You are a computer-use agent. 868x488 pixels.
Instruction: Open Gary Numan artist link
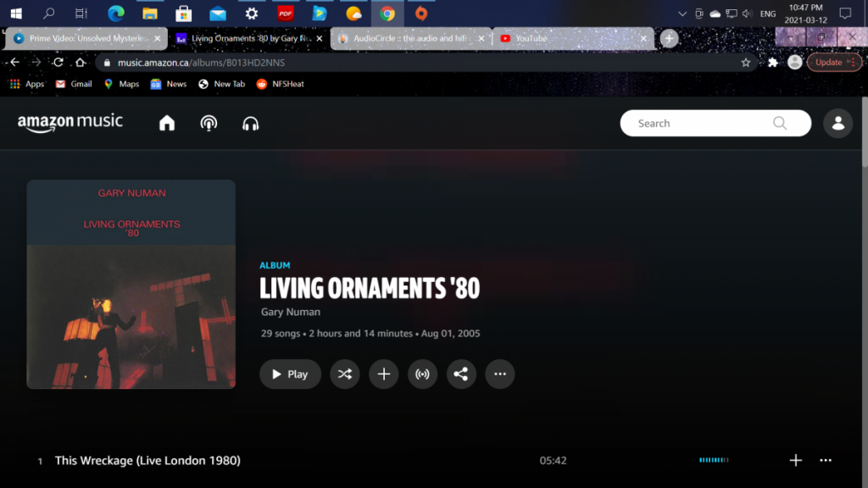click(291, 312)
